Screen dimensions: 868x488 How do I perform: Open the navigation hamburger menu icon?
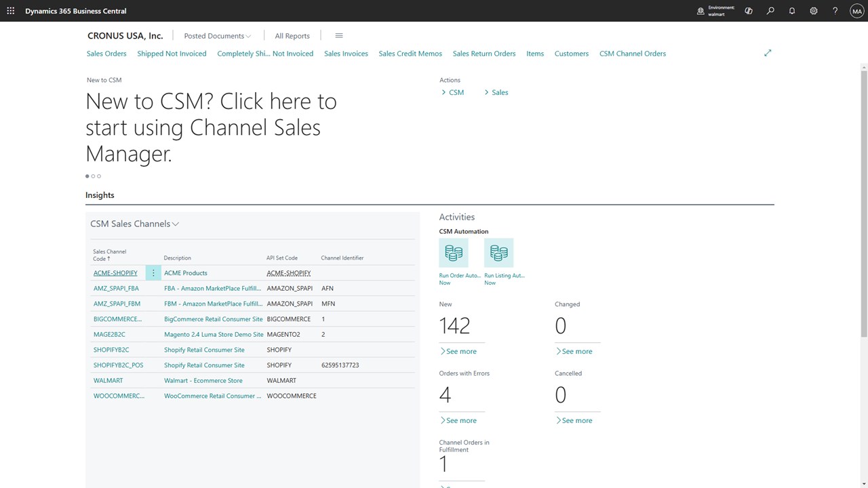[x=339, y=36]
